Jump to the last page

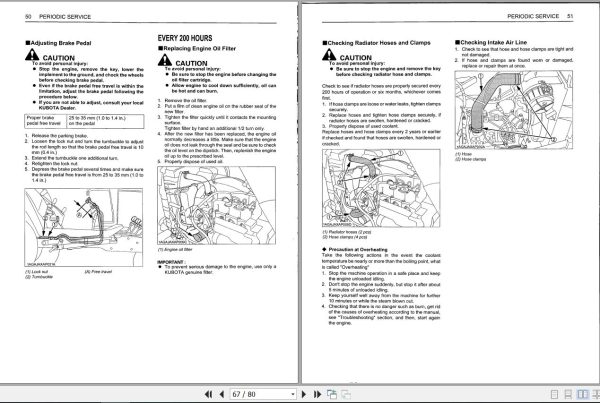(x=317, y=394)
